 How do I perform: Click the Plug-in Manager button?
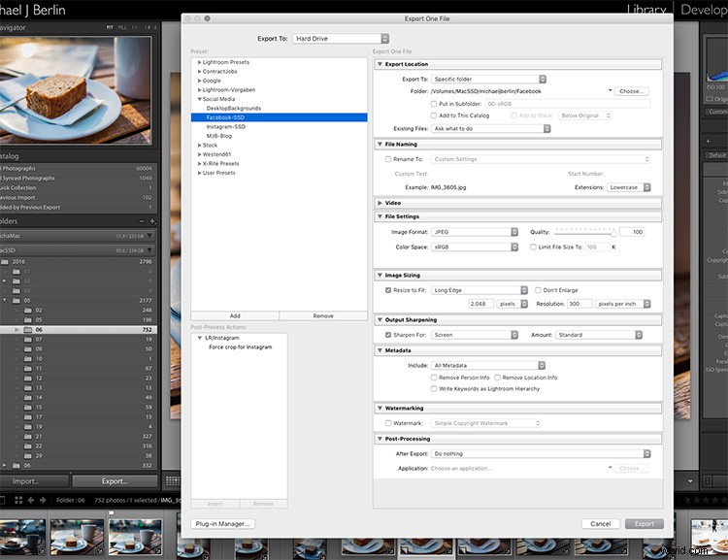[223, 524]
